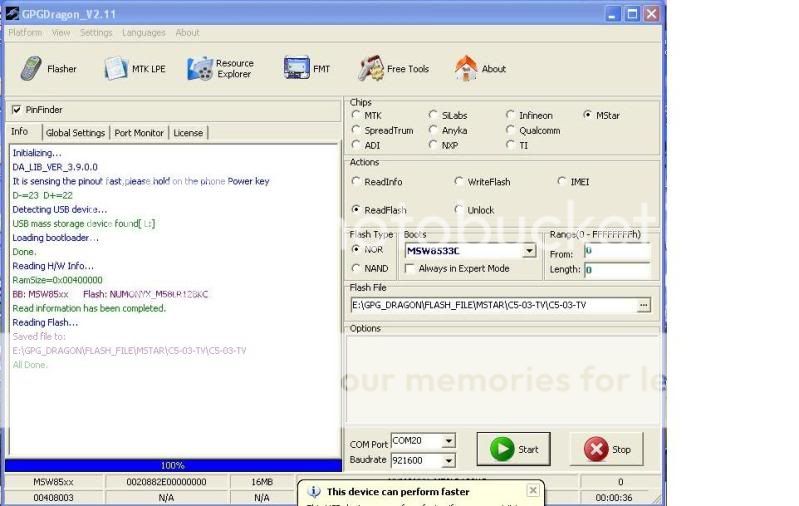This screenshot has height=506, width=799.
Task: Choose the IMEI action
Action: (562, 181)
